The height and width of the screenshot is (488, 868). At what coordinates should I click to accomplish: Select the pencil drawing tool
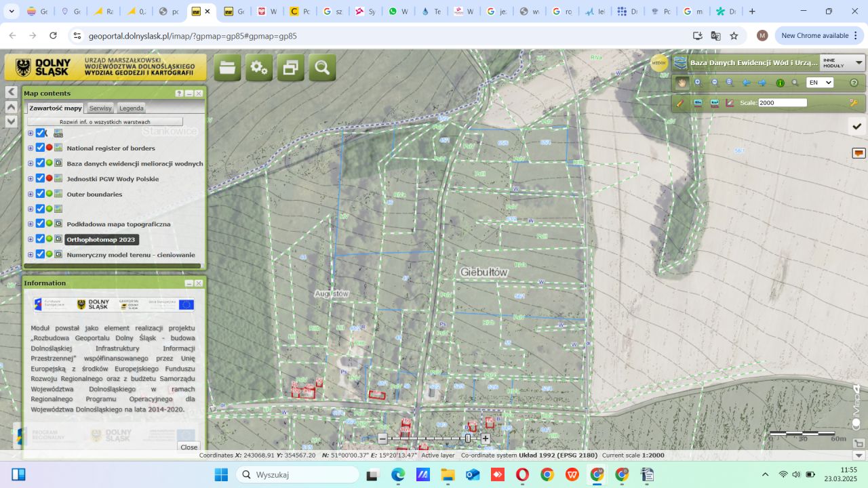tap(680, 103)
